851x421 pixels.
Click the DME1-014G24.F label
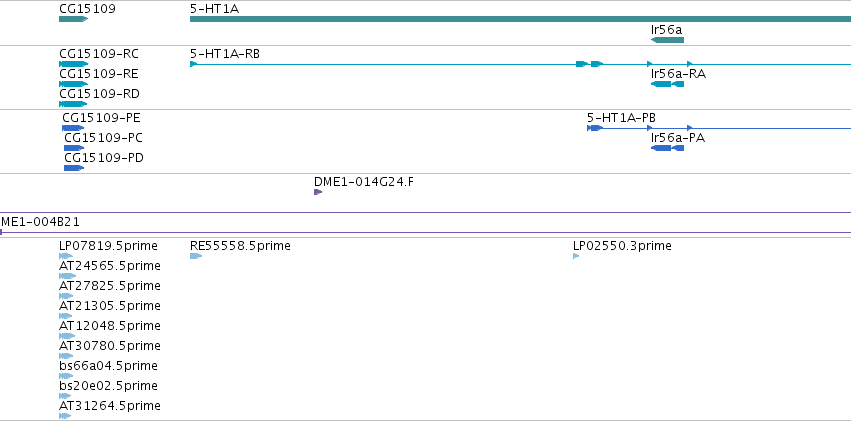[x=364, y=182]
